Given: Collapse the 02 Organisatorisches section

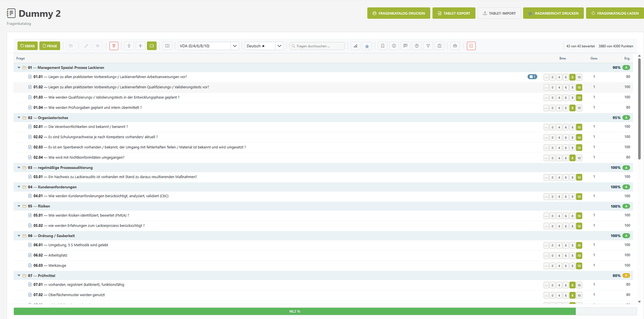Looking at the screenshot, I should click(19, 118).
